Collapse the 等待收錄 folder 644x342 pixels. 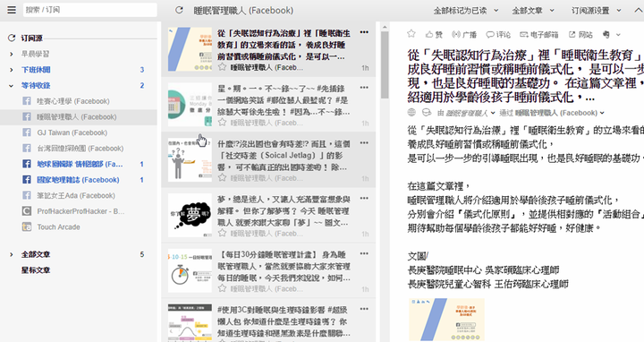pyautogui.click(x=11, y=86)
